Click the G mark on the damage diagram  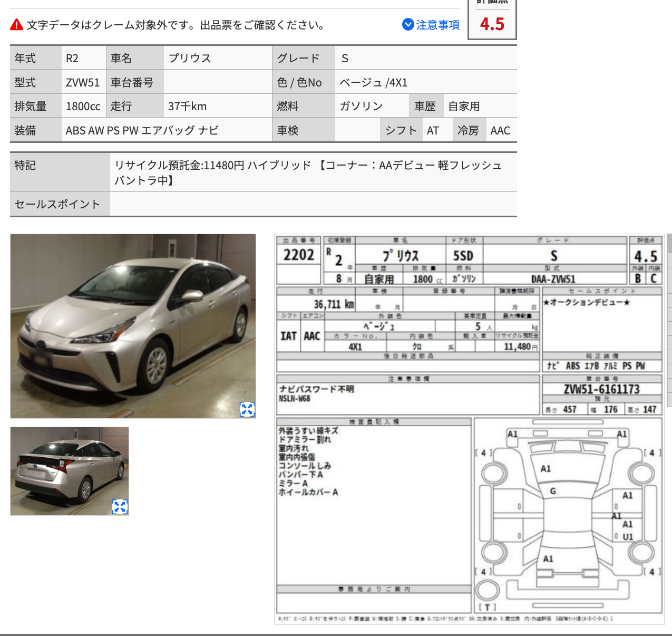pyautogui.click(x=553, y=491)
